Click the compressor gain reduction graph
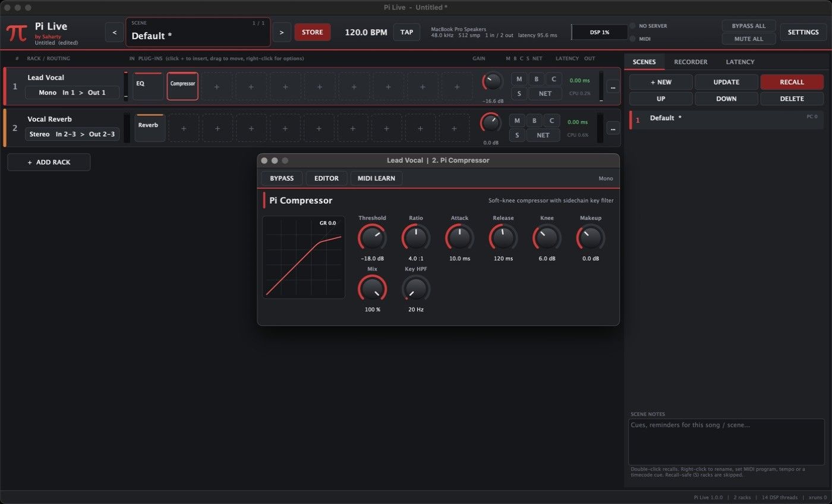 (304, 257)
